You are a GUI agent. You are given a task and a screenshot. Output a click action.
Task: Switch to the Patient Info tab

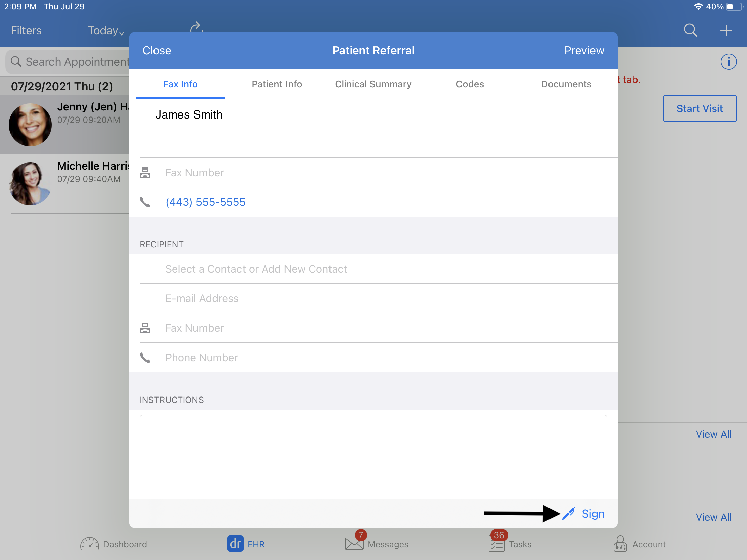pos(276,84)
